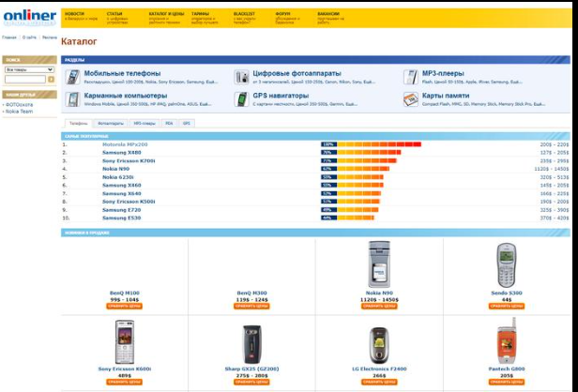This screenshot has height=392, width=578.
Task: Open the Карманные компьютеры heading link
Action: tap(126, 96)
